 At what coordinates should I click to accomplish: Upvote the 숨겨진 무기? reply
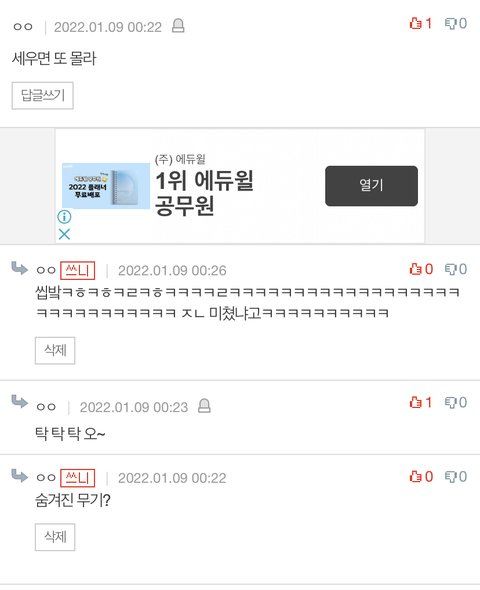(421, 477)
